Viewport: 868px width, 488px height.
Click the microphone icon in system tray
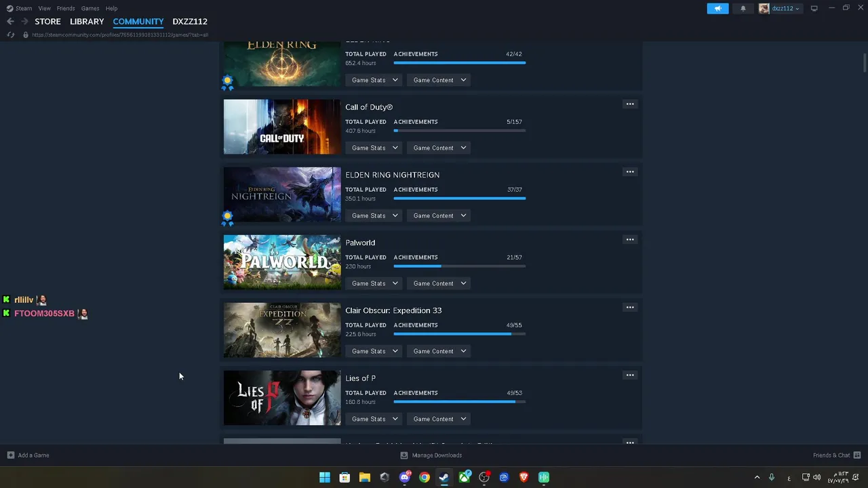(x=772, y=477)
